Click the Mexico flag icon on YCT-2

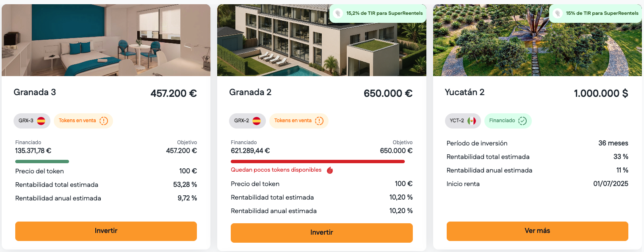tap(472, 121)
